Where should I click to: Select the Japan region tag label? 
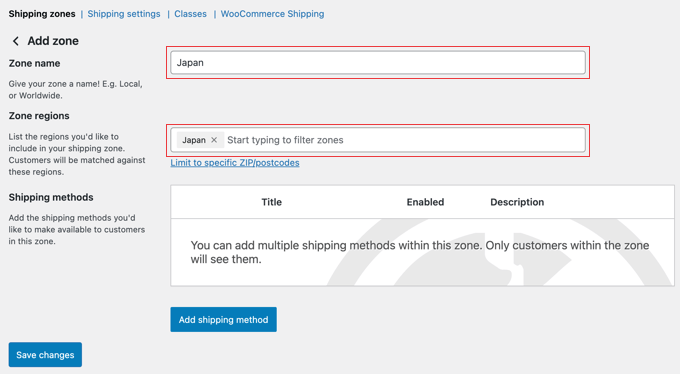tap(194, 140)
